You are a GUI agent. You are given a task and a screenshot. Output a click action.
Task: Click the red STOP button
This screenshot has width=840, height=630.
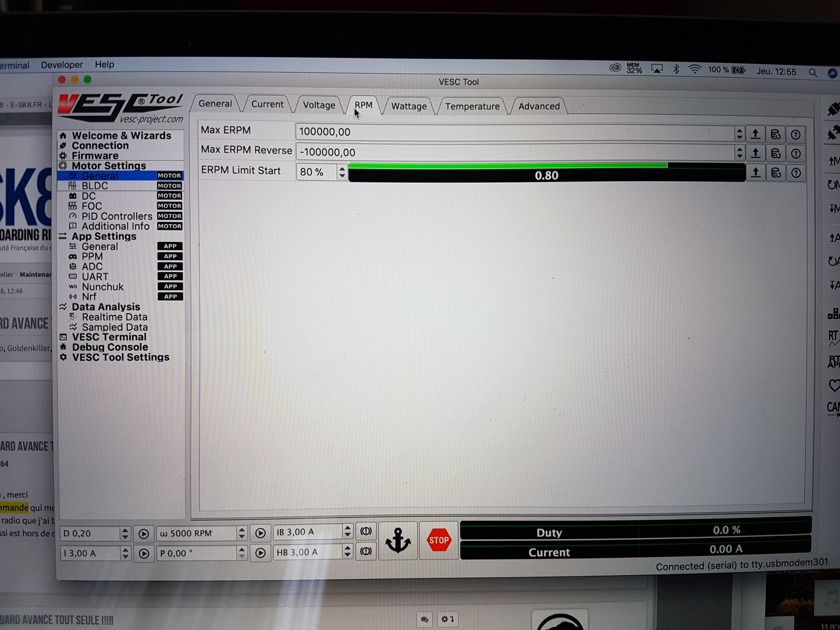[439, 540]
